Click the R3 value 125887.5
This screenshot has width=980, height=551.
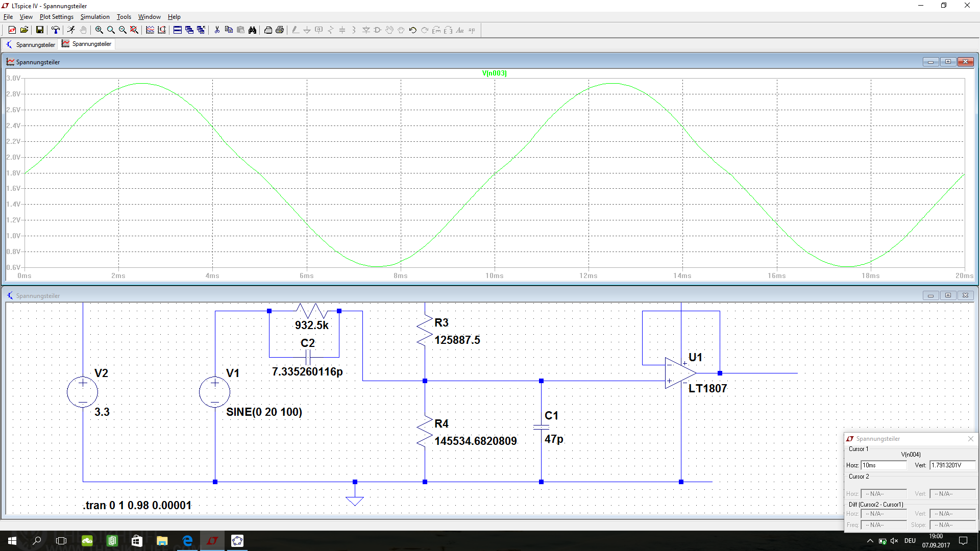tap(457, 340)
